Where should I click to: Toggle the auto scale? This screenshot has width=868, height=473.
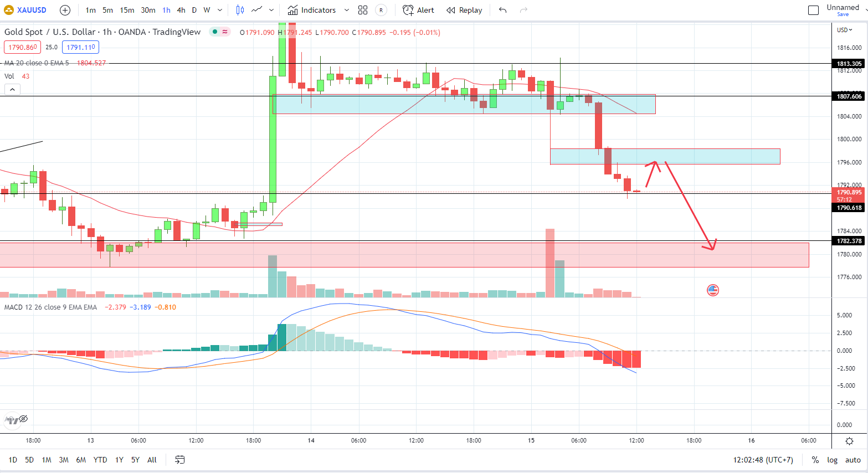pos(853,460)
